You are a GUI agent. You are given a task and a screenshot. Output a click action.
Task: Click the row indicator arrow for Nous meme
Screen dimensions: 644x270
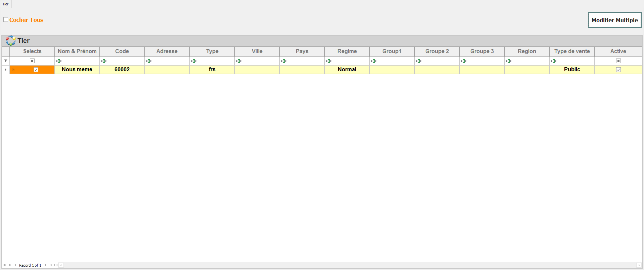(x=6, y=70)
